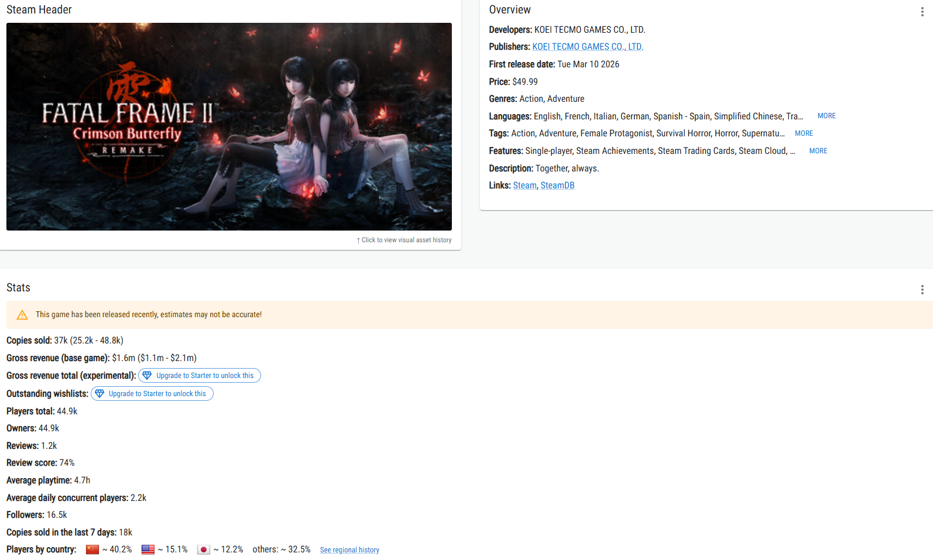Screen dimensions: 933x560
Task: Click the warning triangle icon in Stats
Action: click(22, 315)
